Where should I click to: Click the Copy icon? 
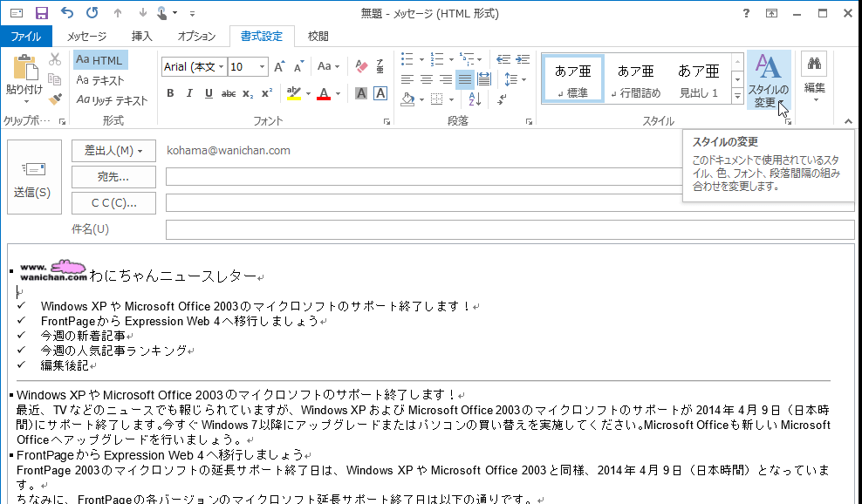tap(55, 79)
